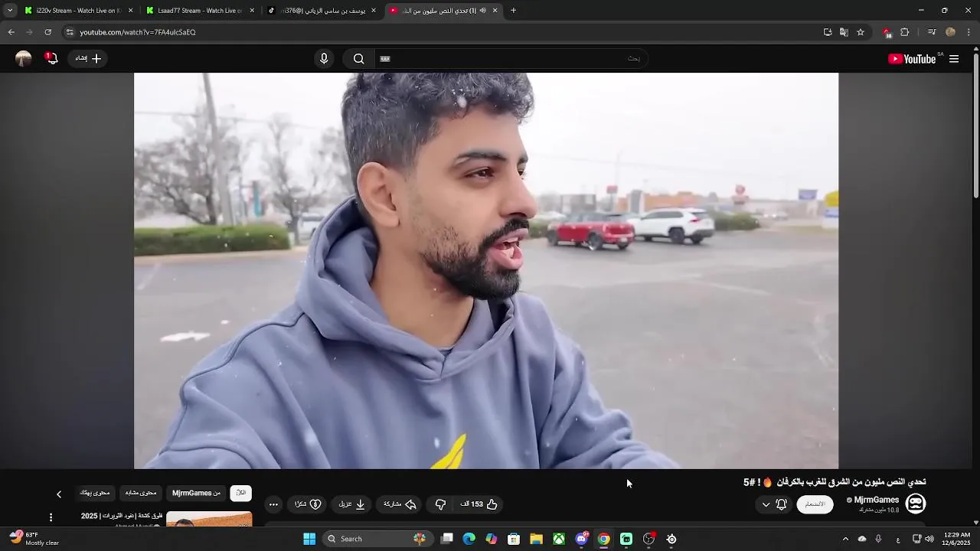Click the translate page icon
This screenshot has width=980, height=551.
click(x=844, y=32)
